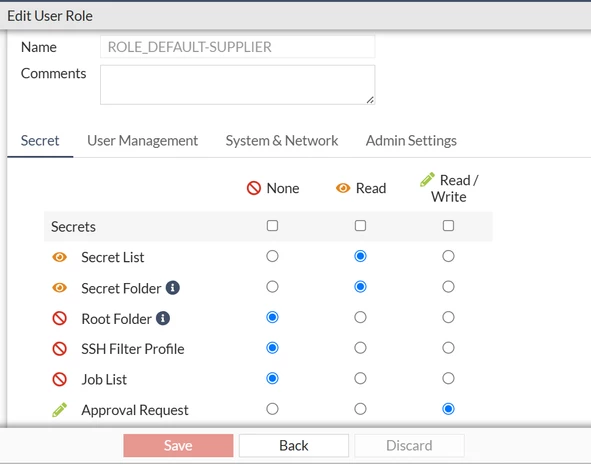Check the Read checkbox in the Secrets row
The image size is (591, 464).
click(x=360, y=226)
